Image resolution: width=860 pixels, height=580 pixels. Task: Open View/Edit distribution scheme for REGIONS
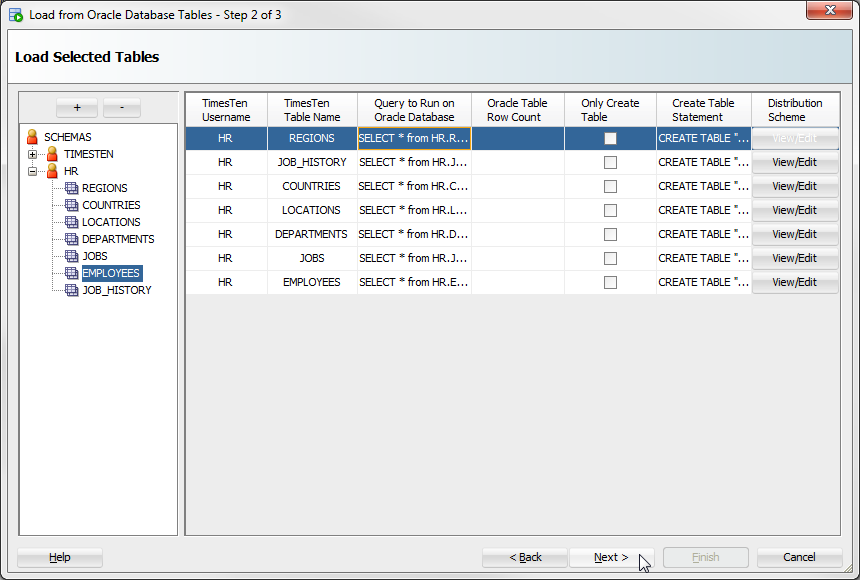pyautogui.click(x=795, y=138)
